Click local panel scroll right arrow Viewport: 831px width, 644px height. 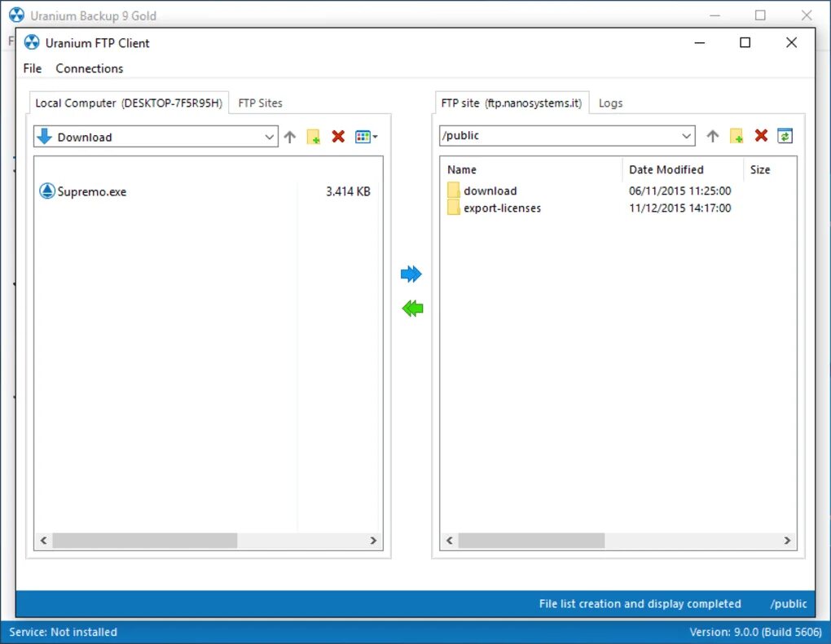point(373,541)
